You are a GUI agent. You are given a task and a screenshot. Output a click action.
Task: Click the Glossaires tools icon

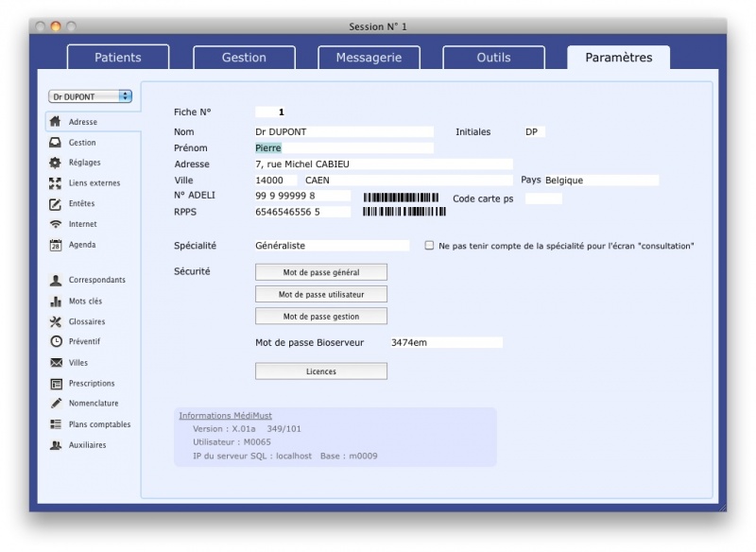click(56, 321)
